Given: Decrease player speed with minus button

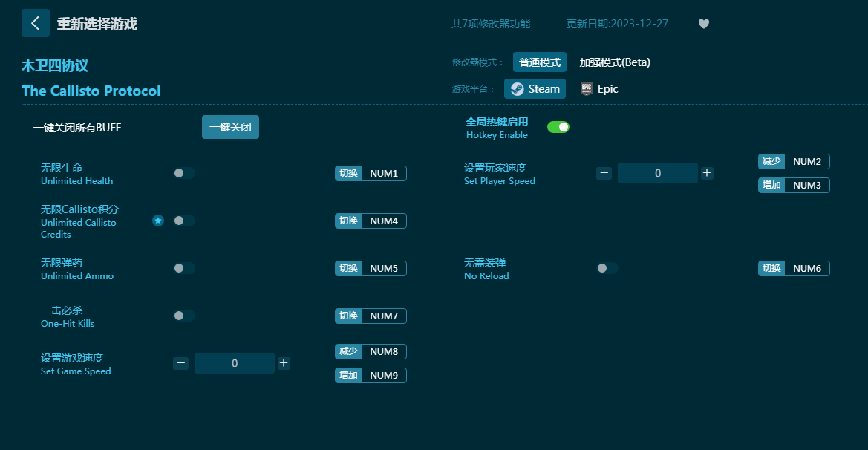Looking at the screenshot, I should click(x=604, y=173).
